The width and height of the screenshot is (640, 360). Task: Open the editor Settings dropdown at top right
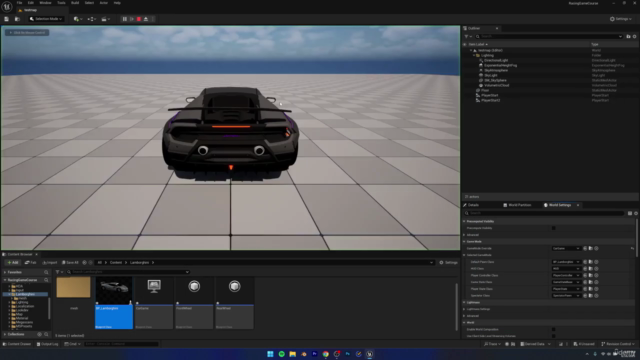coord(621,19)
